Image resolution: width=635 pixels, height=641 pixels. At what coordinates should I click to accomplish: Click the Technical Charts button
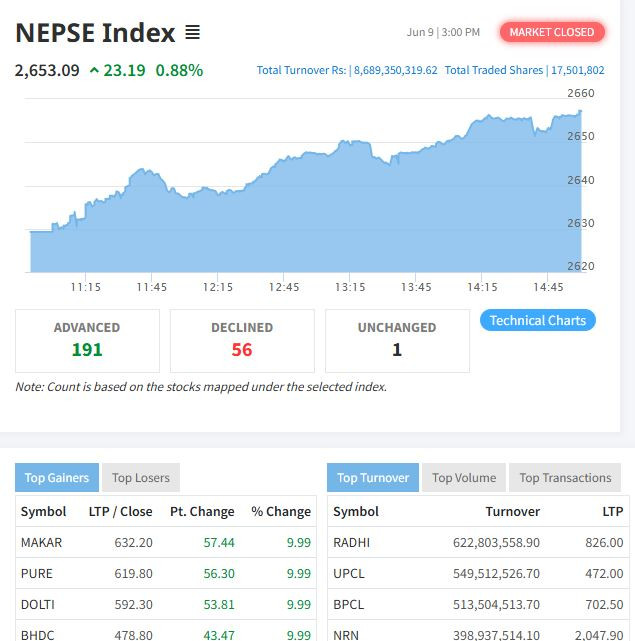tap(538, 321)
